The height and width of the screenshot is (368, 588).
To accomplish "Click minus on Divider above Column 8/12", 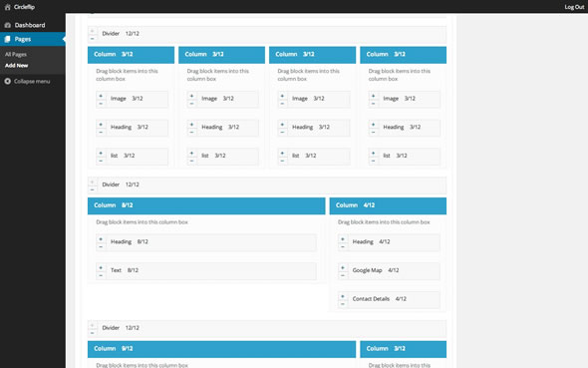I will [x=93, y=189].
